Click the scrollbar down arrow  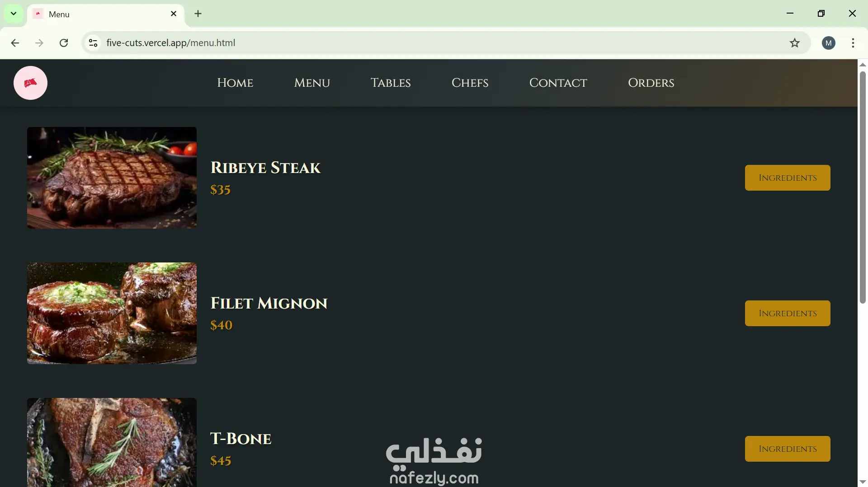point(863,482)
